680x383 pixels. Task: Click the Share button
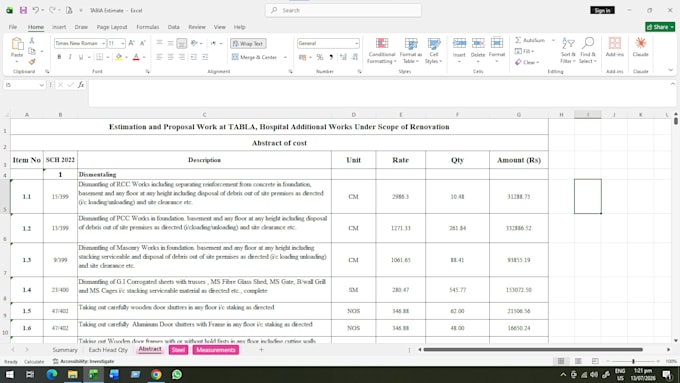coord(660,27)
